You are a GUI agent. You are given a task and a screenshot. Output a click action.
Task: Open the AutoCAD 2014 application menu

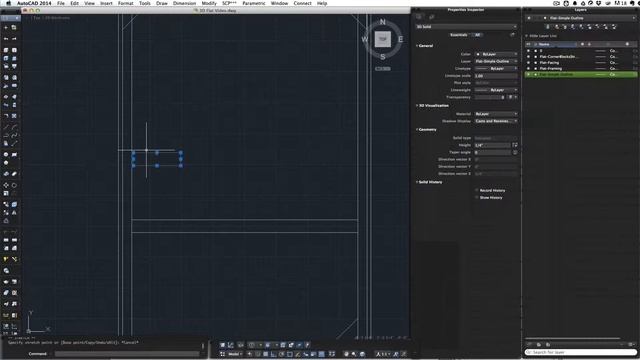pyautogui.click(x=34, y=3)
